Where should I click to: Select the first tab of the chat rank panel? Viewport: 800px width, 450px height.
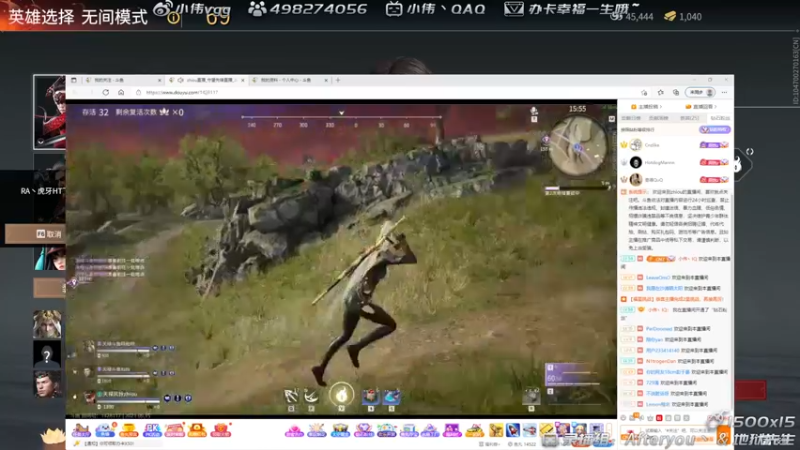pyautogui.click(x=631, y=118)
